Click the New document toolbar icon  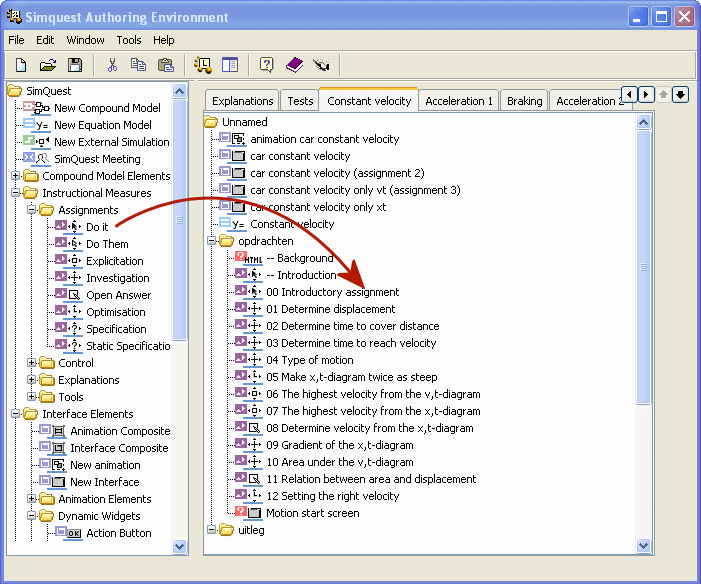[21, 65]
